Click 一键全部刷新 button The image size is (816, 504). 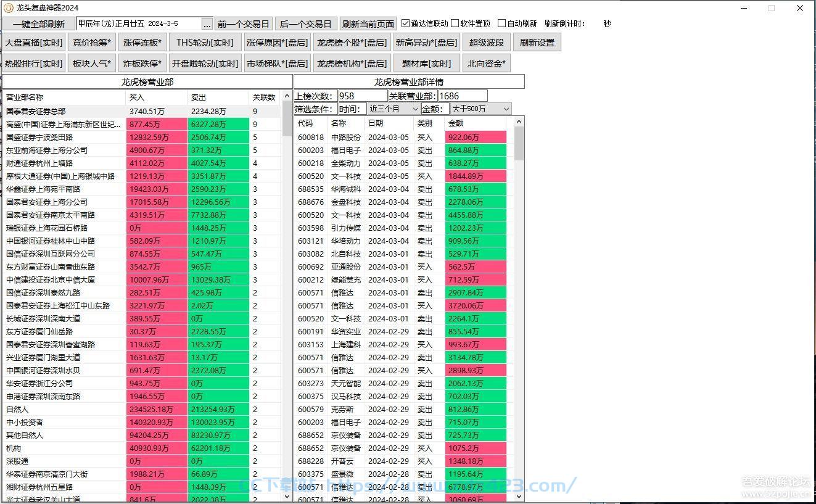coord(39,24)
